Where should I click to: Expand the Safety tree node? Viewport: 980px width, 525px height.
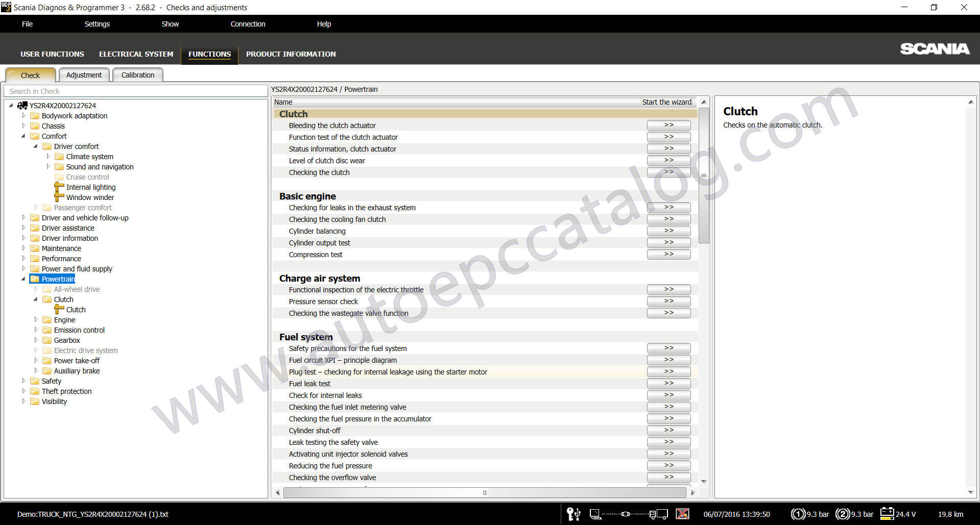[23, 381]
